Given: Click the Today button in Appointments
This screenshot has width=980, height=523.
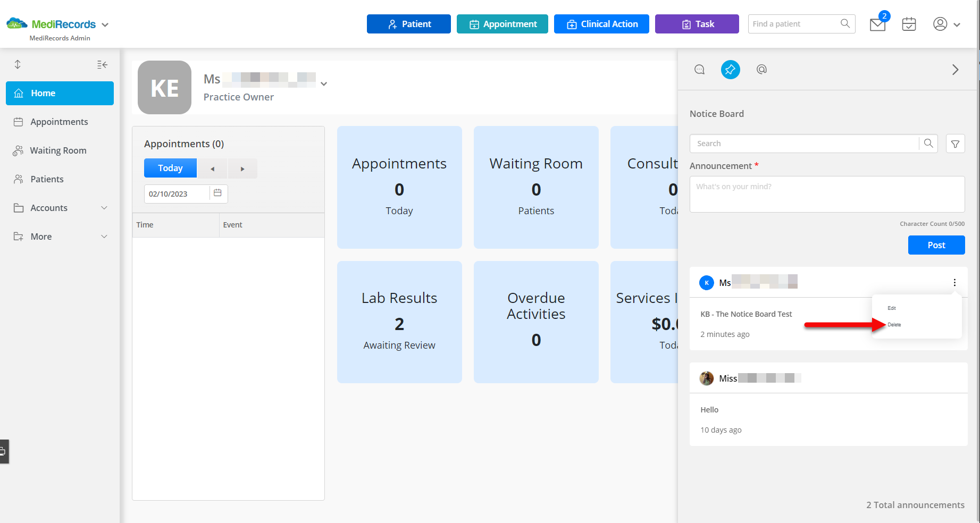Looking at the screenshot, I should 170,168.
